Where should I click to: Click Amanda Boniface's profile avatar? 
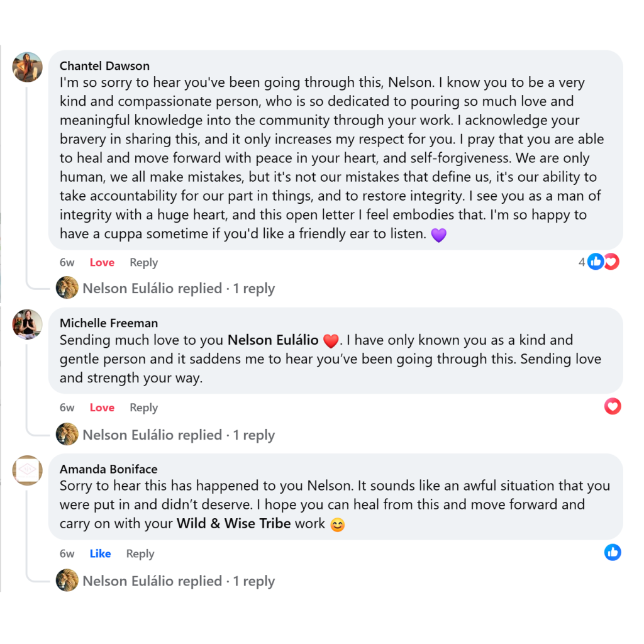point(28,470)
